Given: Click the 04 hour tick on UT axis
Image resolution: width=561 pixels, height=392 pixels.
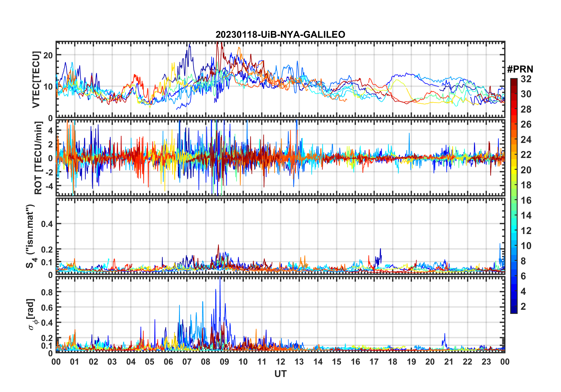Looking at the screenshot, I should click(131, 362).
